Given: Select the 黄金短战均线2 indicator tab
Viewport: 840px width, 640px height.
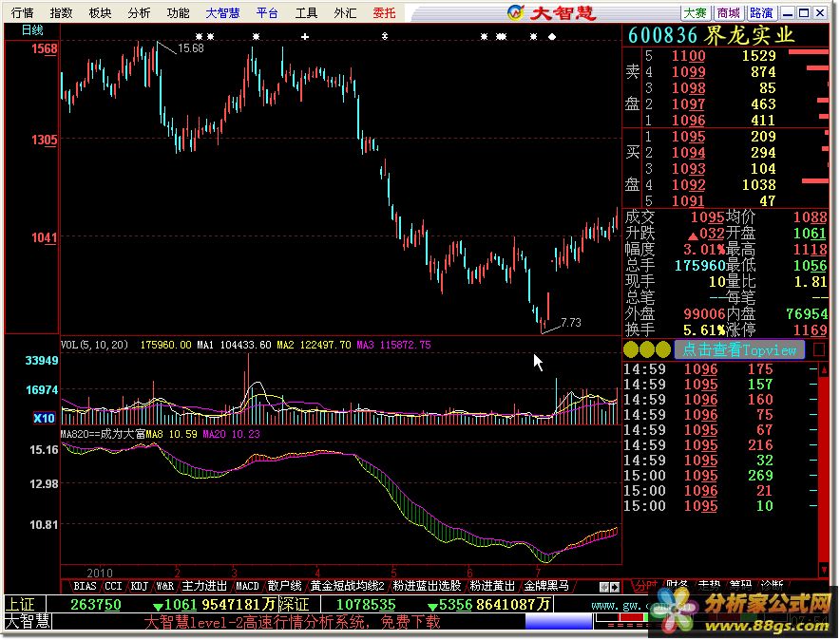Looking at the screenshot, I should pos(347,586).
